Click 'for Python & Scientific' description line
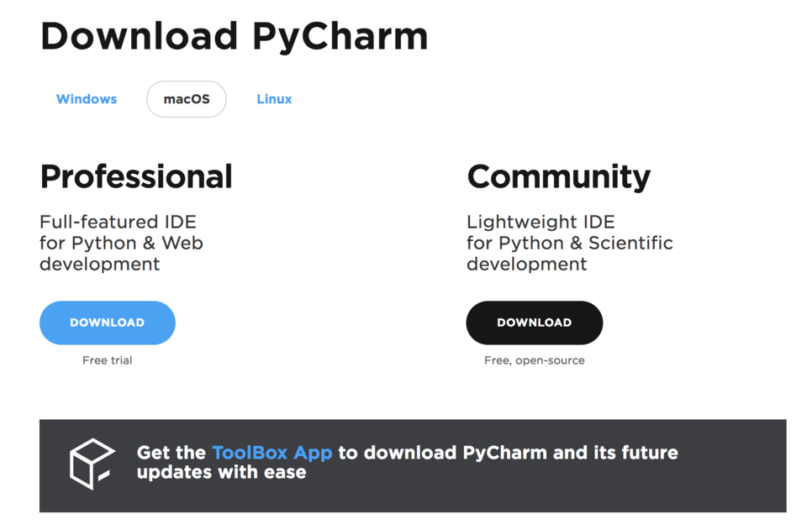The image size is (812, 530). point(570,244)
